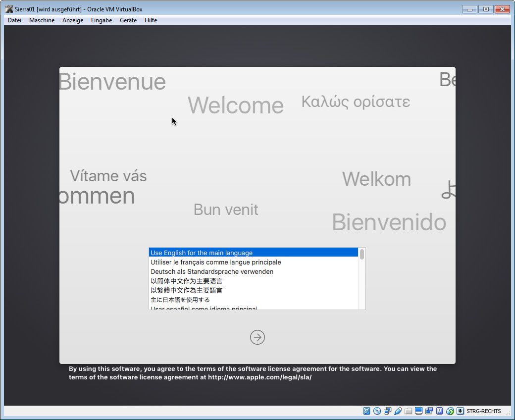Viewport: 515px width, 420px height.
Task: Open the Datei menu
Action: pyautogui.click(x=15, y=20)
